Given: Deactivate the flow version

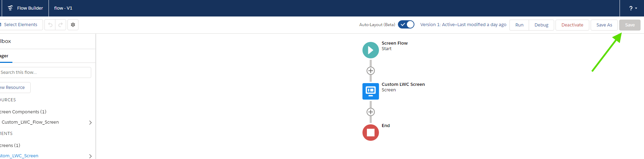Looking at the screenshot, I should (572, 25).
